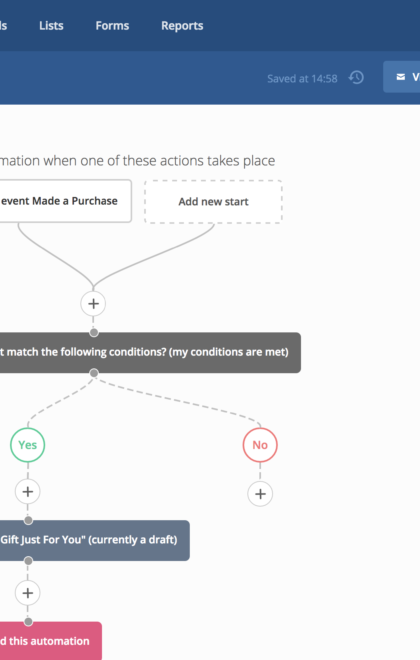This screenshot has width=420, height=660.
Task: Click connector dot atop conditions block
Action: pos(94,333)
